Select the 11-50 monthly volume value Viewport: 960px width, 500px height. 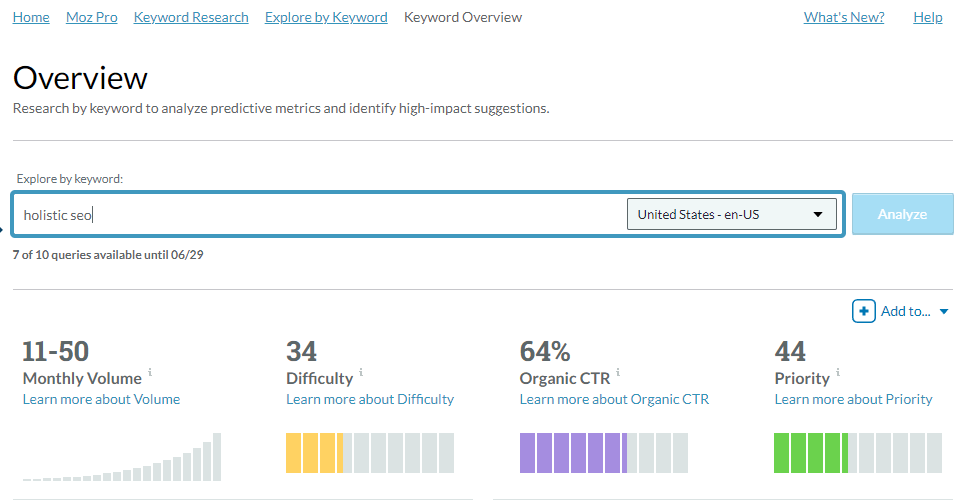point(56,352)
